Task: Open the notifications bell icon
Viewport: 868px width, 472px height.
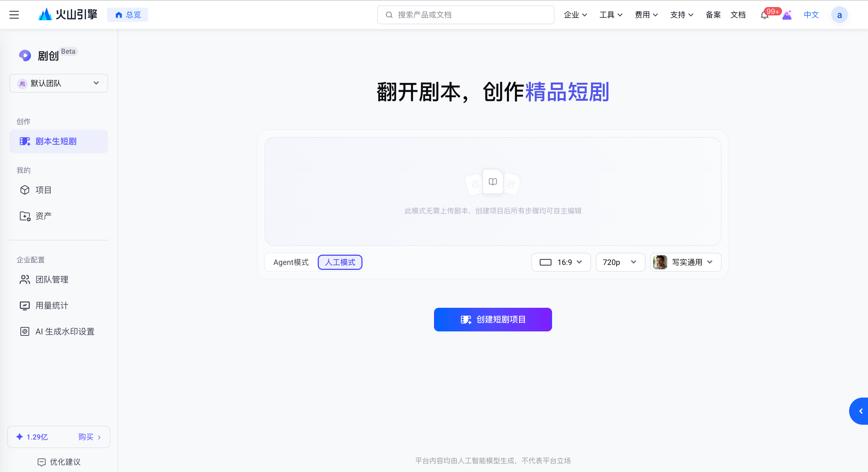Action: (x=764, y=15)
